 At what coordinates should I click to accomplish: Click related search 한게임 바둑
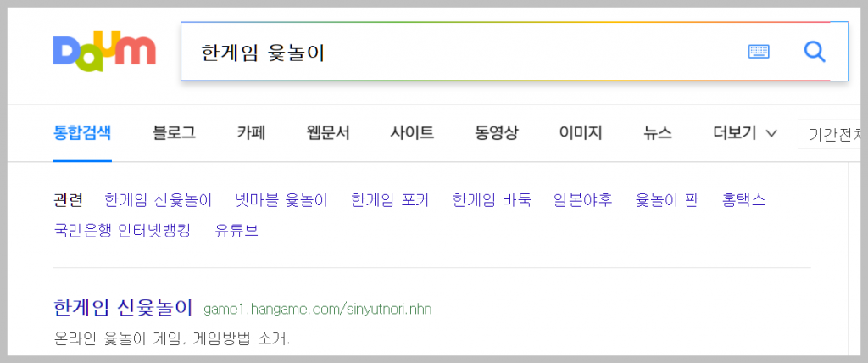tap(492, 200)
